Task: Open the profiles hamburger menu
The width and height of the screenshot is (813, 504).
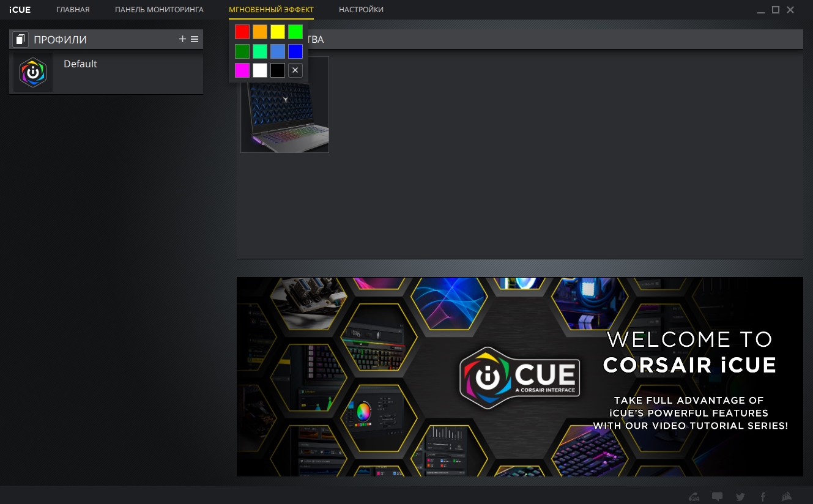Action: 195,39
